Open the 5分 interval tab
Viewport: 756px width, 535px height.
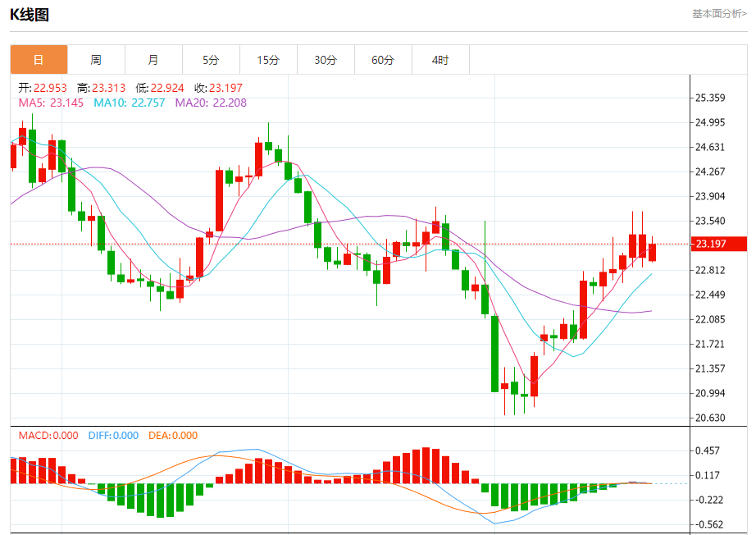211,60
